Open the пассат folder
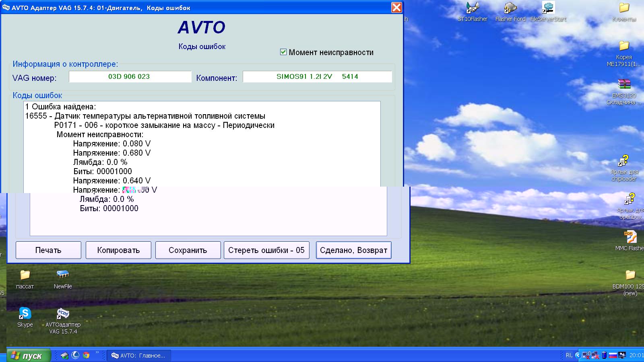This screenshot has height=362, width=644. [25, 276]
